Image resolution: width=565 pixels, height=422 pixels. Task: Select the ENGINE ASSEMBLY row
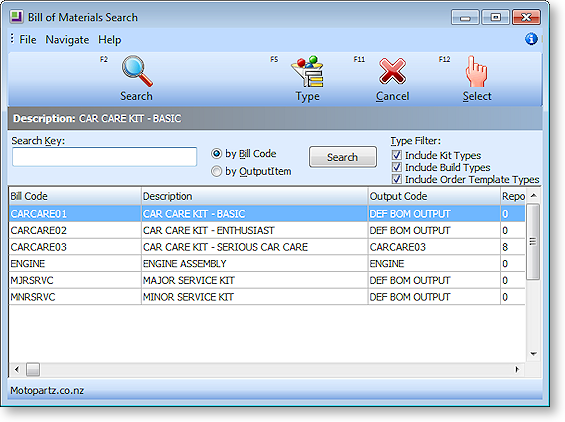coord(267,264)
